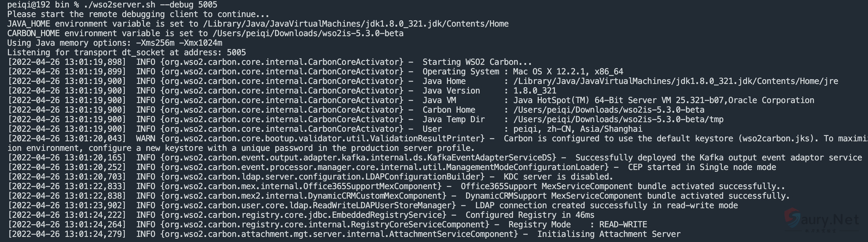Click the Java Version value 1.8.0_321
The width and height of the screenshot is (868, 242).
(x=534, y=91)
